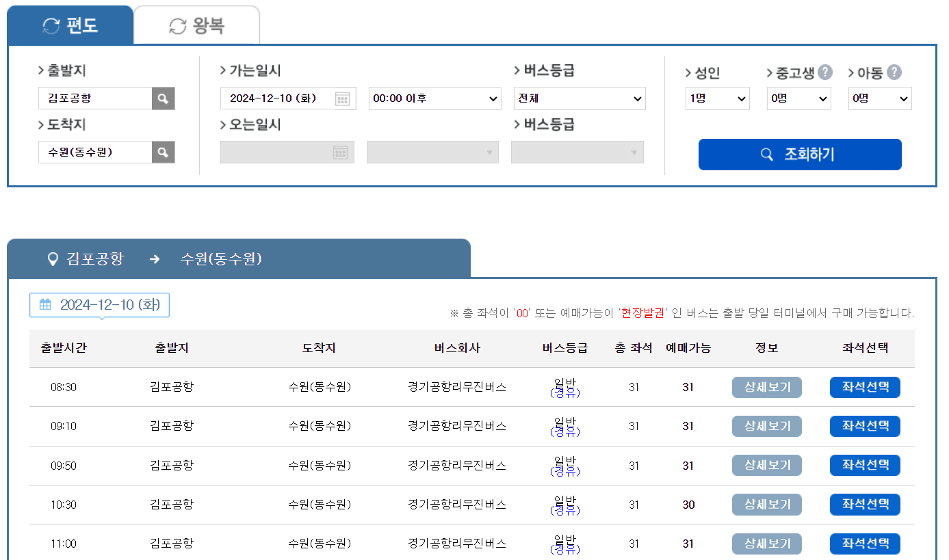Click the (경유) link in the 08:30 row
949x560 pixels.
tap(565, 393)
